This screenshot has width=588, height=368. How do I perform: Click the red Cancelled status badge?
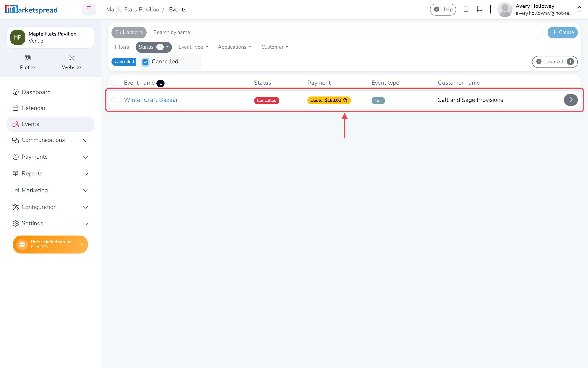(267, 100)
